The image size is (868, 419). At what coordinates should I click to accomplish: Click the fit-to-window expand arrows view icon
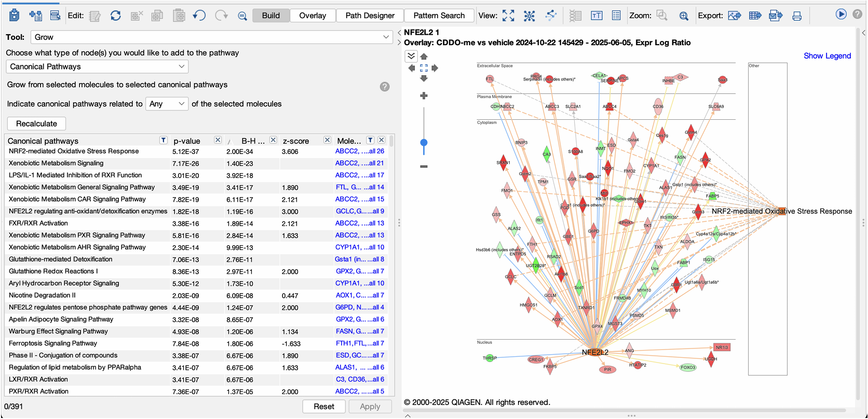(x=508, y=16)
